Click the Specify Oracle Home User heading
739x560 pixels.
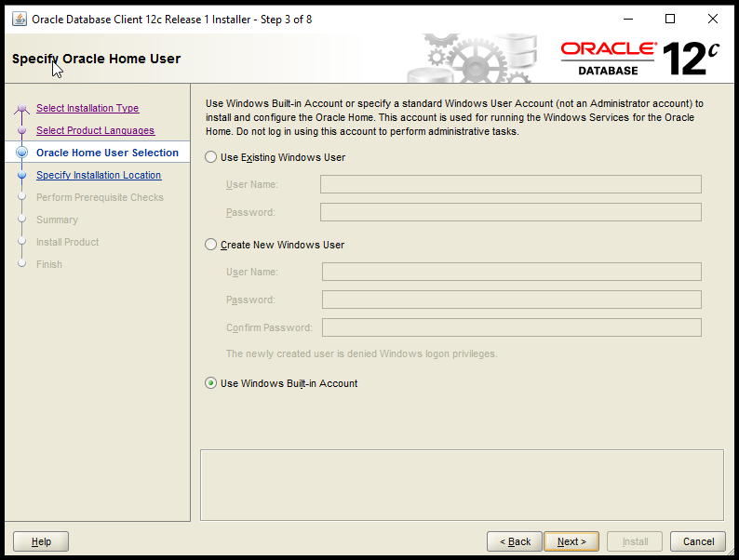click(x=96, y=59)
